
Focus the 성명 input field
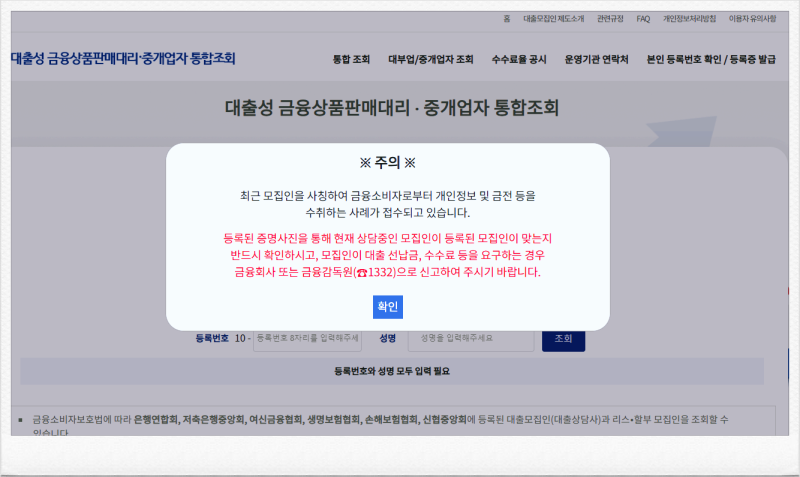[471, 340]
